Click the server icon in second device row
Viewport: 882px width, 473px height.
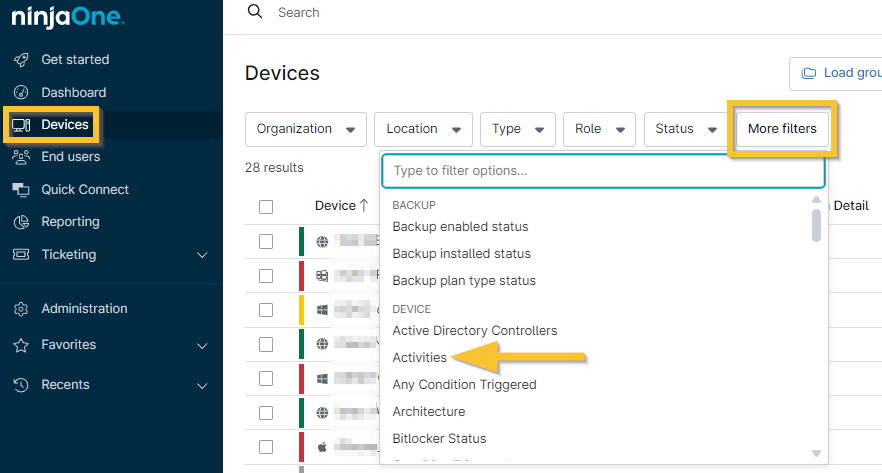(322, 276)
